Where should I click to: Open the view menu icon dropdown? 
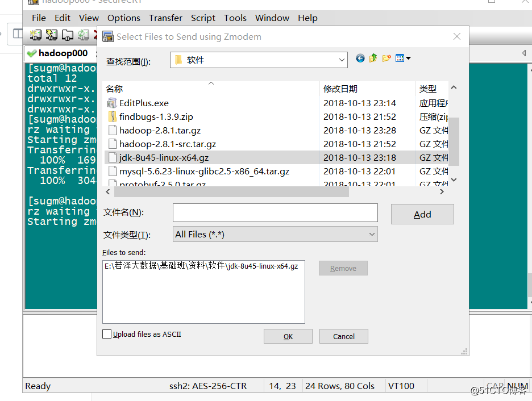point(403,59)
